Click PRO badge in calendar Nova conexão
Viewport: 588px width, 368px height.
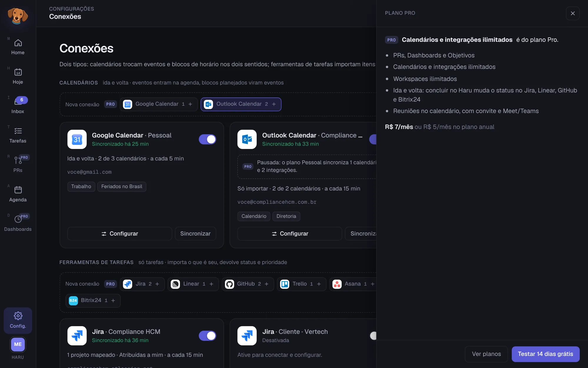[x=110, y=104]
